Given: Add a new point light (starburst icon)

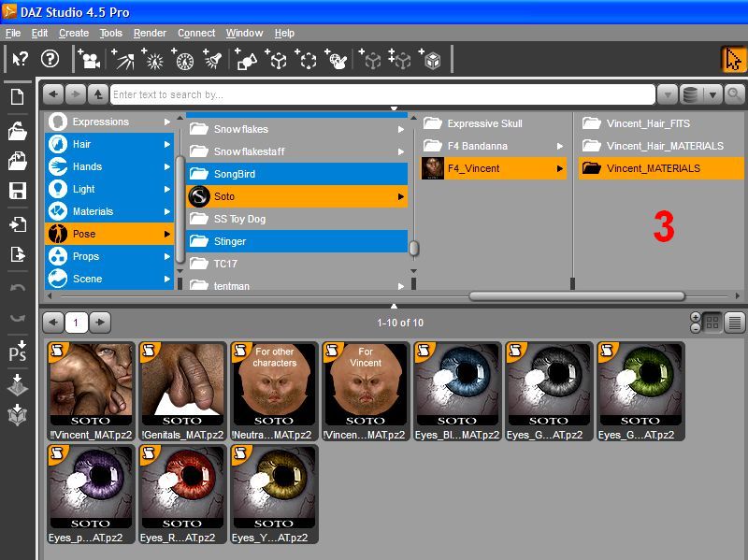Looking at the screenshot, I should tap(152, 59).
